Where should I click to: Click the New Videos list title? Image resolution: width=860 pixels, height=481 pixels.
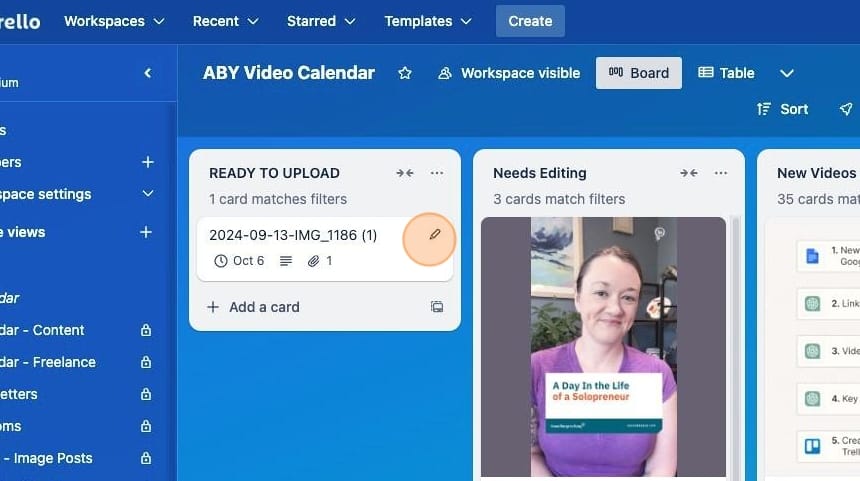[x=817, y=173]
